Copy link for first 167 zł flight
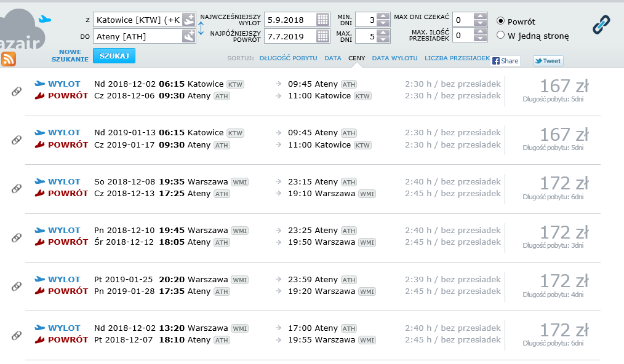Viewport: 624px width, 364px height. coord(17,91)
